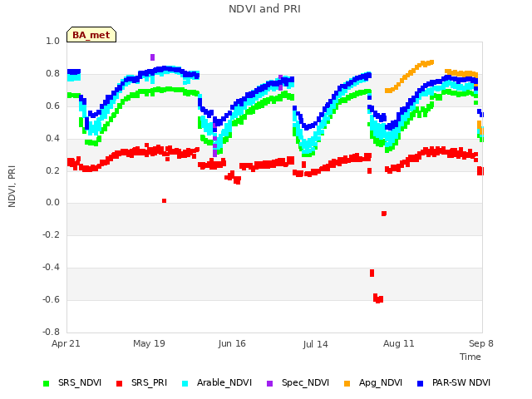The width and height of the screenshot is (532, 399).
Task: Click the Jul 14 x-axis tick label
Action: [315, 344]
